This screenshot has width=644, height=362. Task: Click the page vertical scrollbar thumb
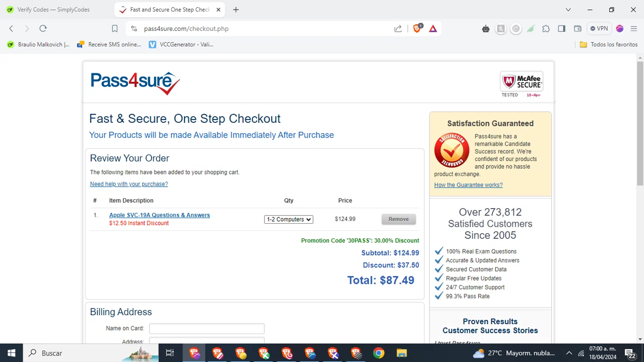[x=640, y=124]
